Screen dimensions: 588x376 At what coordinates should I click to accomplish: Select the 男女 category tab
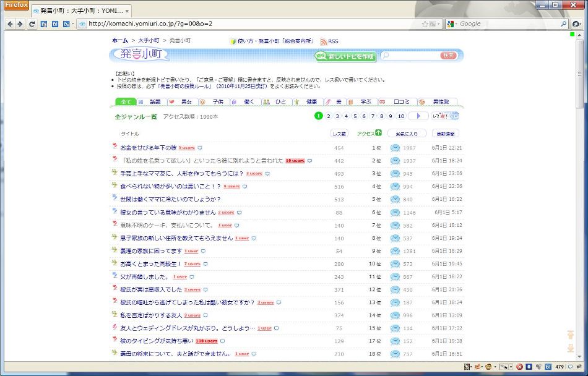coord(182,101)
